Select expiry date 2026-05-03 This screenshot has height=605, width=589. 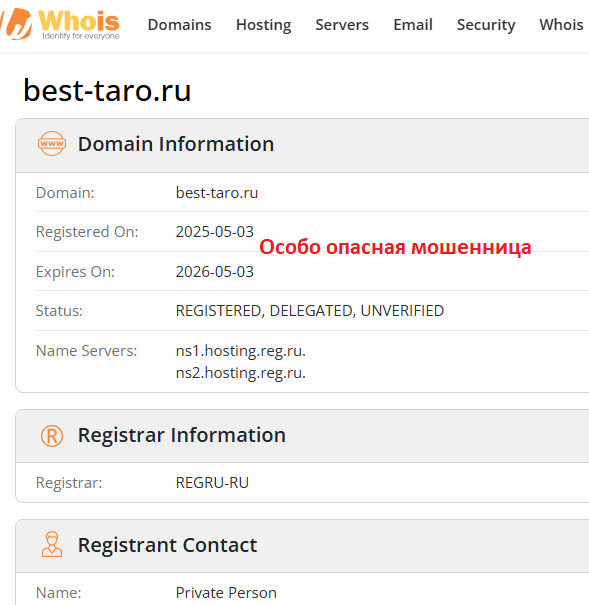214,272
